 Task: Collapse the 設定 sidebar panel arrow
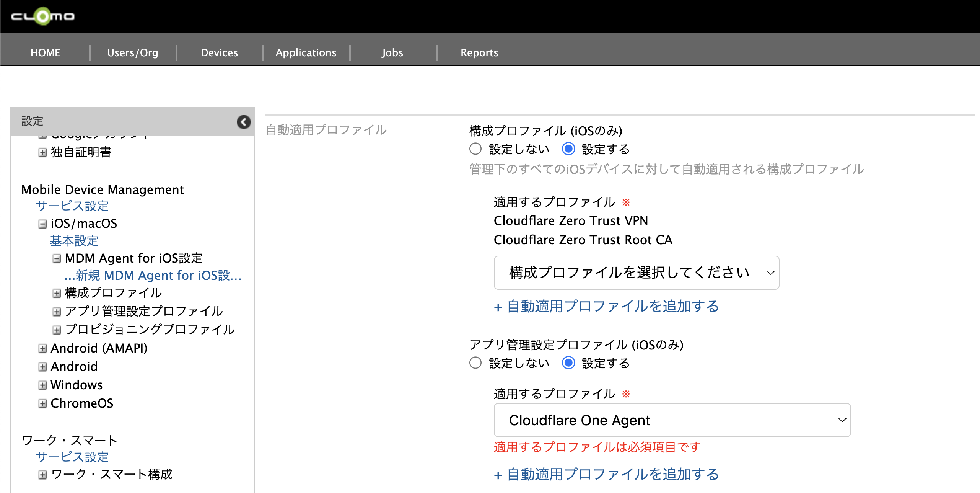coord(244,122)
